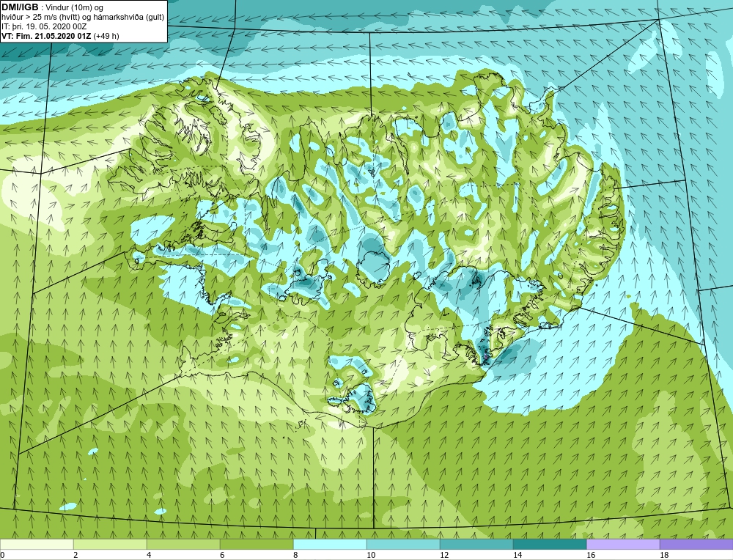
Task: Click the '(+49 h)' forecast offset text
Action: [106, 36]
